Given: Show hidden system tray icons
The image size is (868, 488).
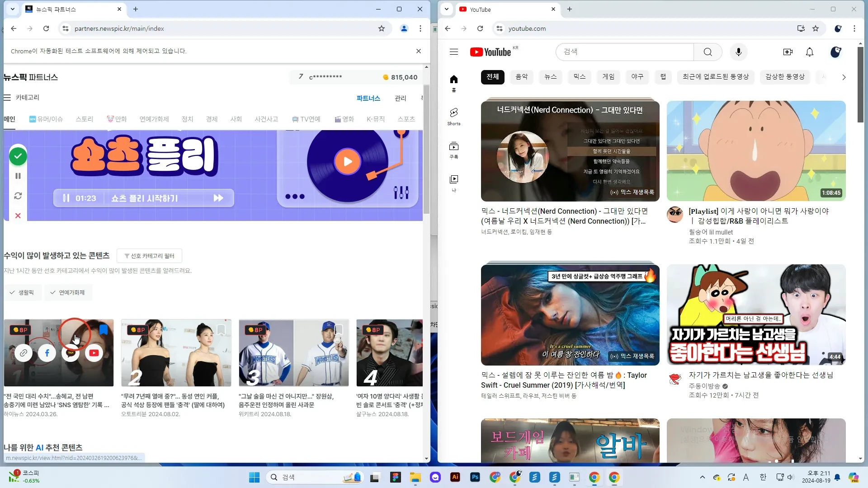Looking at the screenshot, I should pos(702,477).
